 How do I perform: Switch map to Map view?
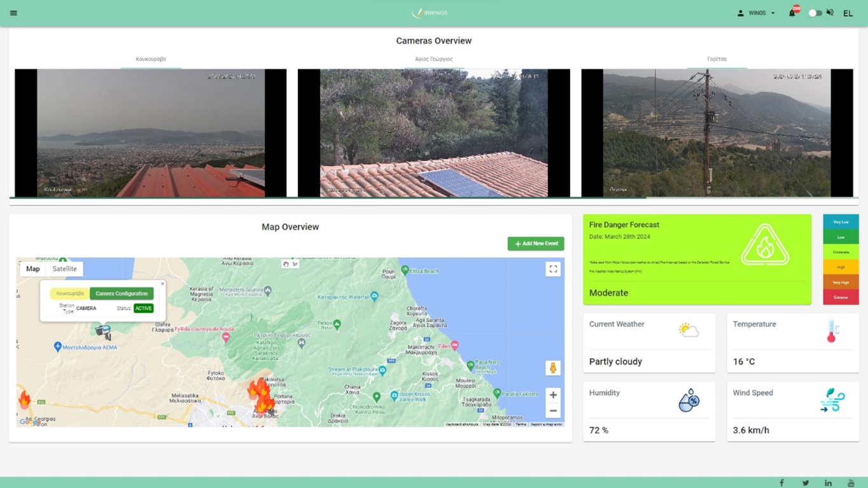(33, 269)
